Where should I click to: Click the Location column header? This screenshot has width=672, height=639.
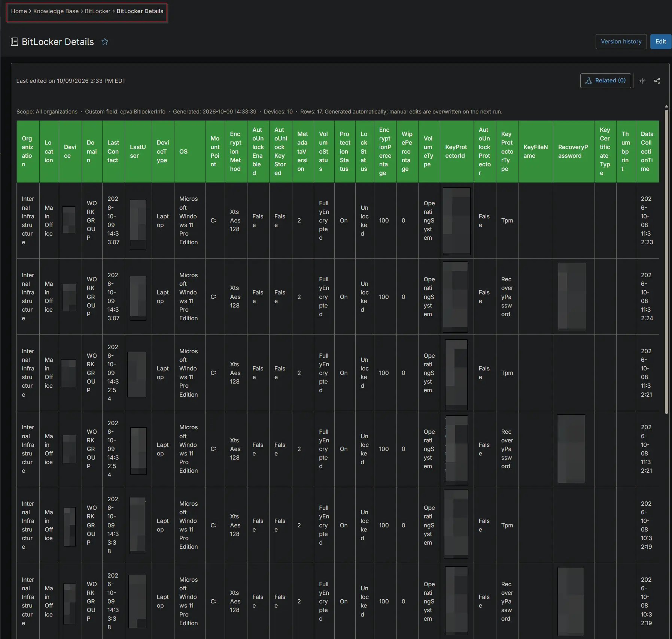coord(49,151)
